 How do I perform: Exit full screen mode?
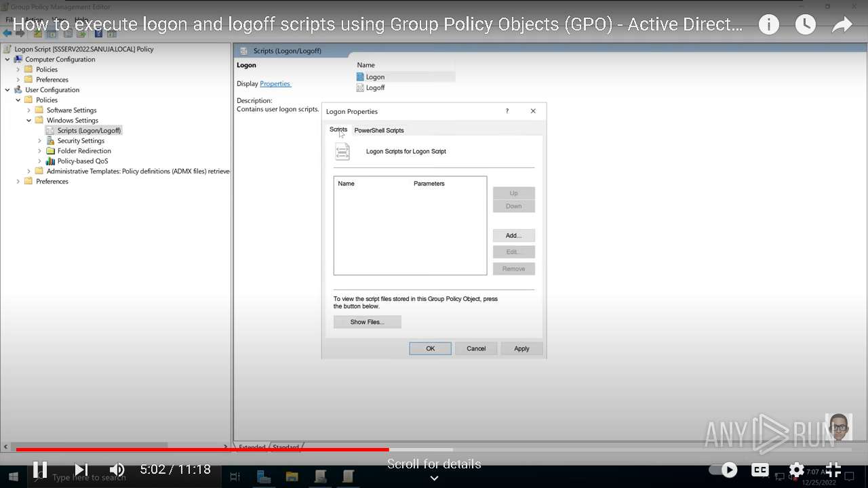click(x=833, y=469)
